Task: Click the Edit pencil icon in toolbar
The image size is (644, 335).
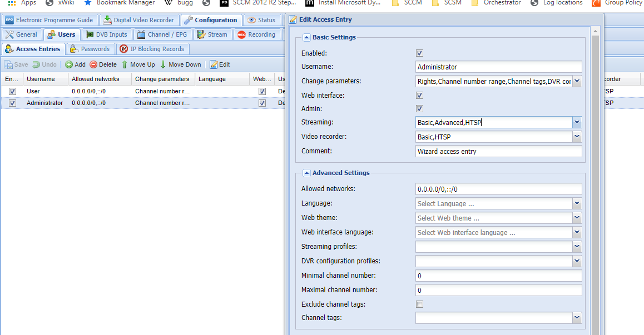Action: (214, 64)
